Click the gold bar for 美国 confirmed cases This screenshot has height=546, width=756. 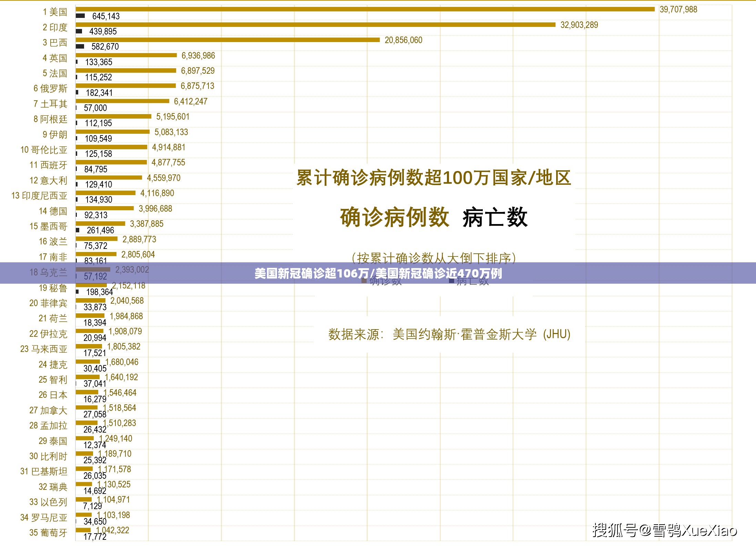click(365, 9)
